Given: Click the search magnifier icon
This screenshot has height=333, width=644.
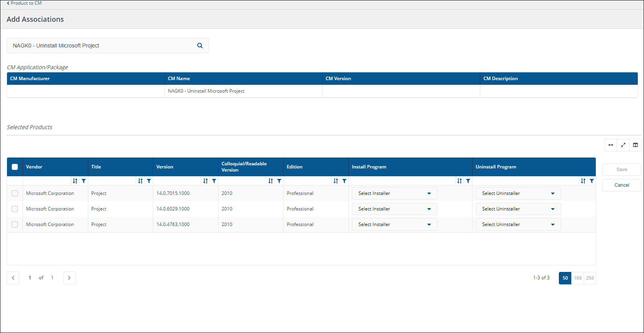Looking at the screenshot, I should (200, 46).
